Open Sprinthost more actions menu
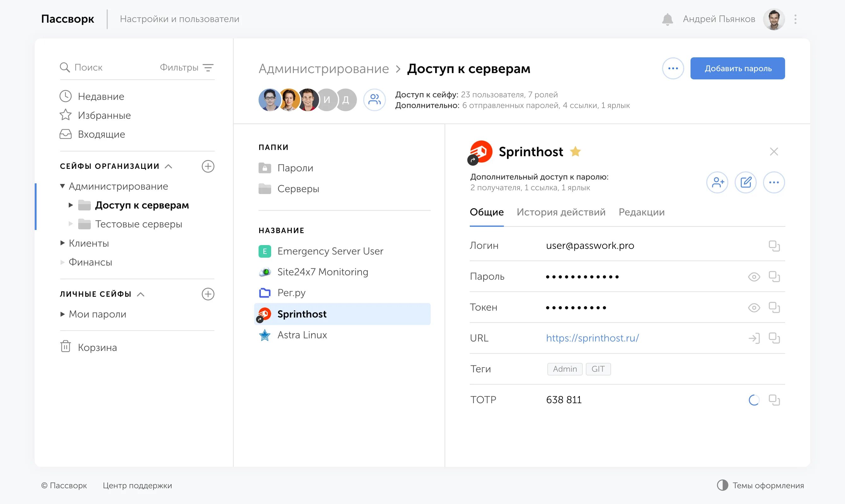The image size is (845, 504). pos(774,182)
